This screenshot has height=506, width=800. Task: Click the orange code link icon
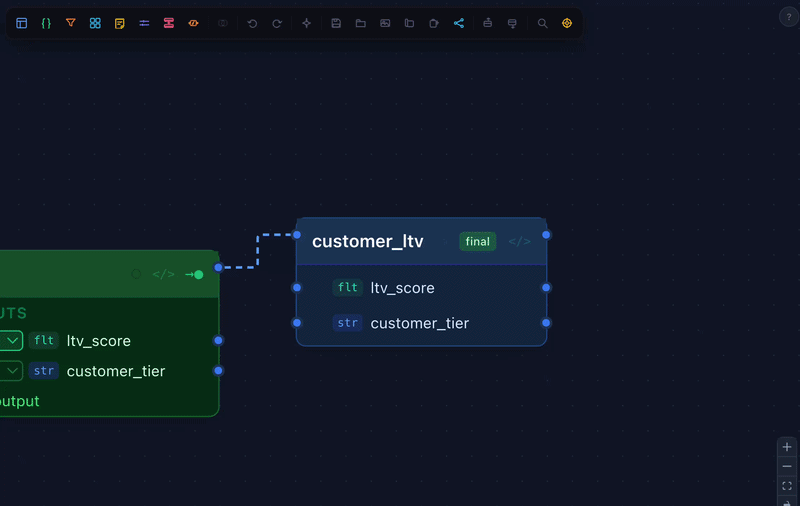[x=193, y=23]
